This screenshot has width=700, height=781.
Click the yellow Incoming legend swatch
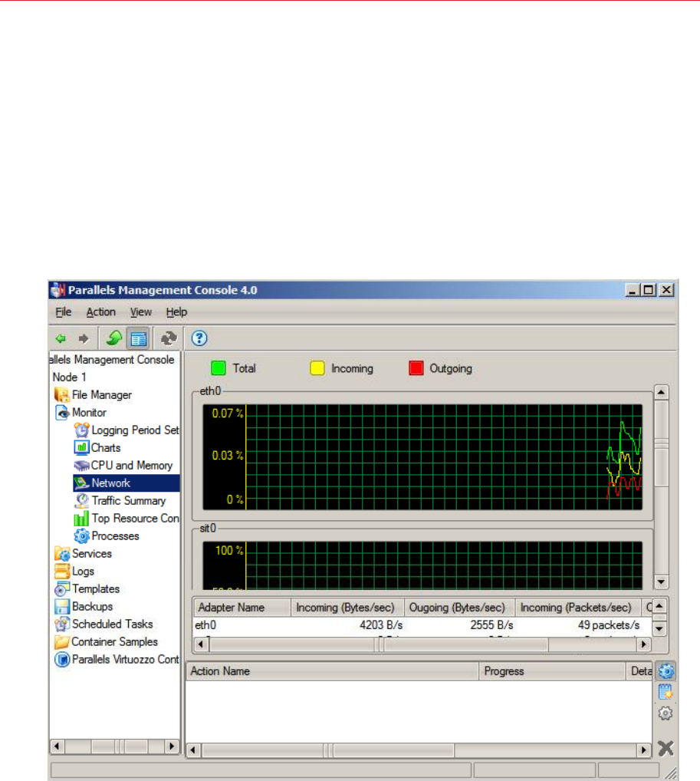(x=317, y=368)
